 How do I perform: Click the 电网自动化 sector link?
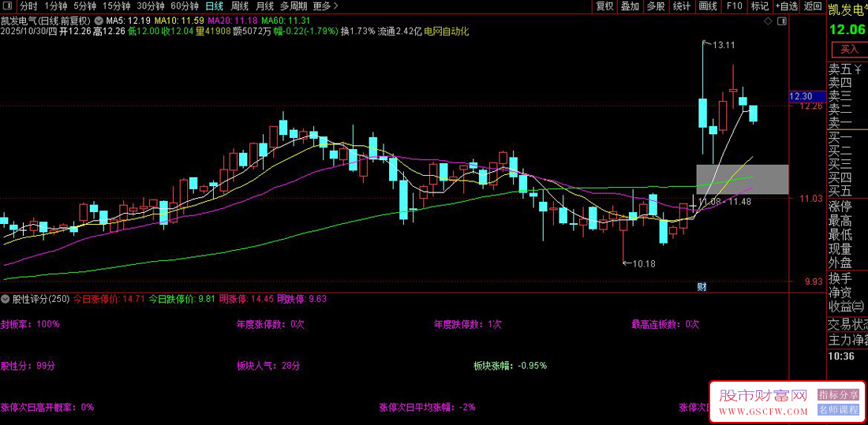(x=446, y=31)
